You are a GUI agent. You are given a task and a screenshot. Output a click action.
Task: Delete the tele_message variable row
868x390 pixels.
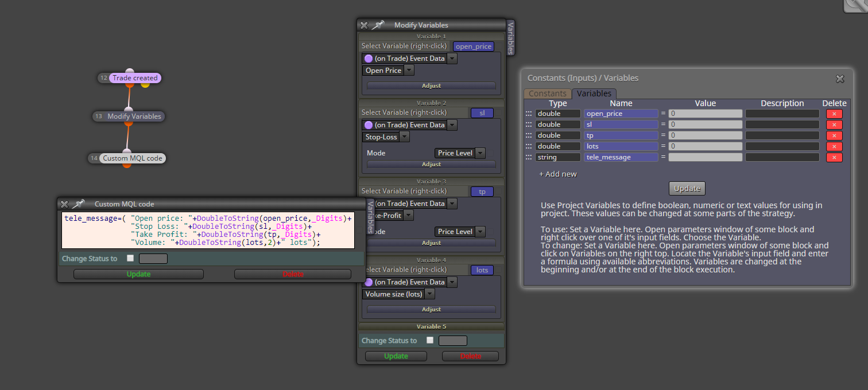coord(834,157)
